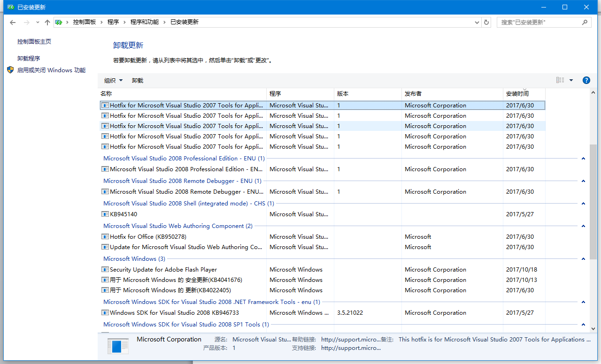
Task: Open the help question mark icon
Action: pyautogui.click(x=586, y=80)
